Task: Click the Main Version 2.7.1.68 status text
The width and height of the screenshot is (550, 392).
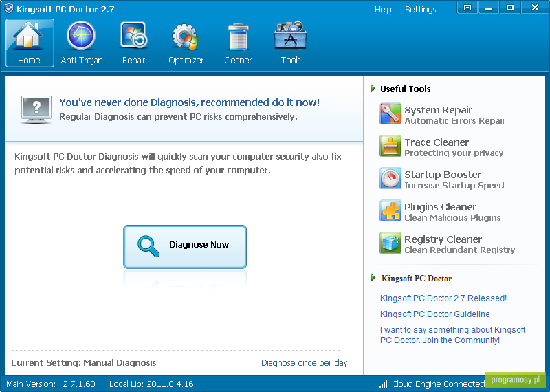Action: point(51,384)
